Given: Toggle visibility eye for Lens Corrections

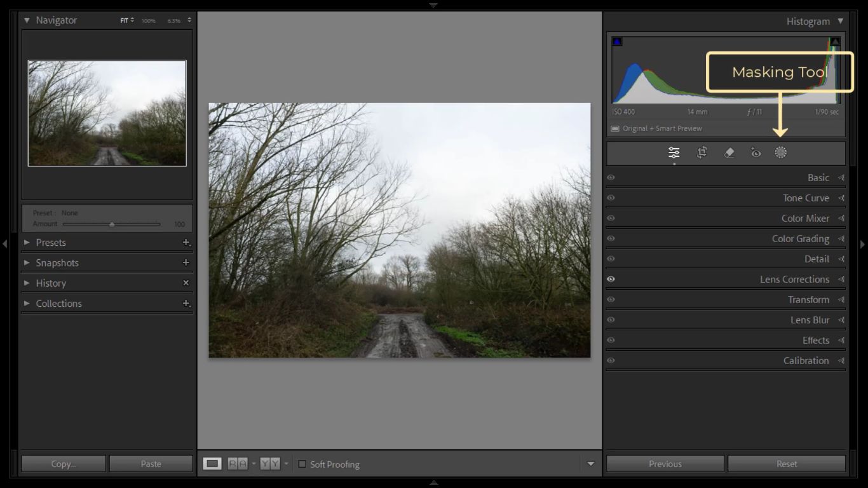Looking at the screenshot, I should pyautogui.click(x=611, y=279).
